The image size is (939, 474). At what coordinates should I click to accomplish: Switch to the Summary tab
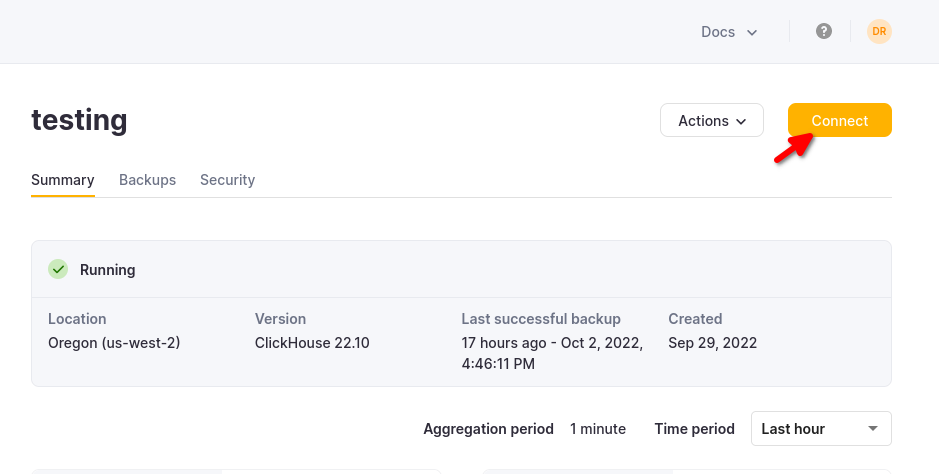pyautogui.click(x=63, y=180)
